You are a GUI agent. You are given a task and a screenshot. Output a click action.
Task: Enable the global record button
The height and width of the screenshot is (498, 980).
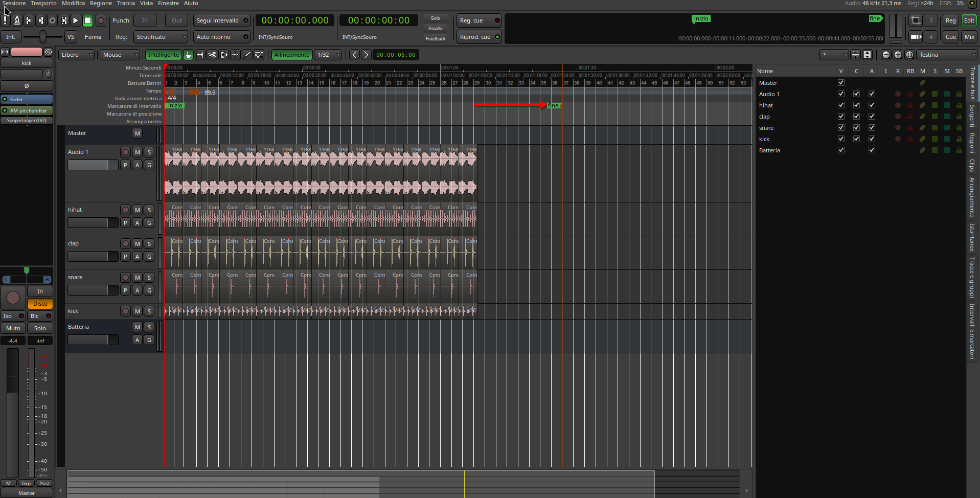[101, 20]
